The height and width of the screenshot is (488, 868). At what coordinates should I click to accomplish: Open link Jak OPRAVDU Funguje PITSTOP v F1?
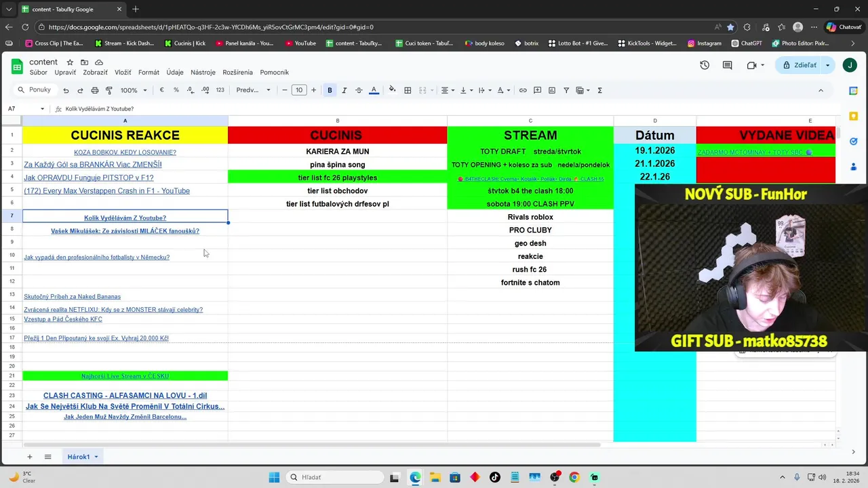pyautogui.click(x=89, y=178)
